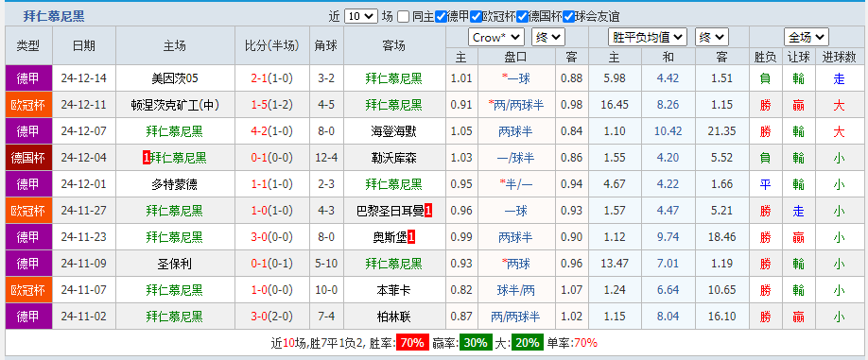Open the recent matches count dropdown
868x360 pixels.
click(x=360, y=17)
